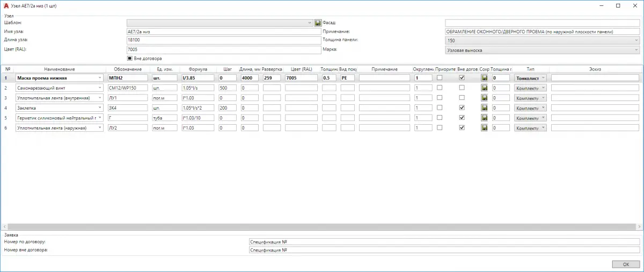The width and height of the screenshot is (644, 272).
Task: Open Тип dropdown in Уплотнительная лента (наружная) row
Action: (x=530, y=128)
